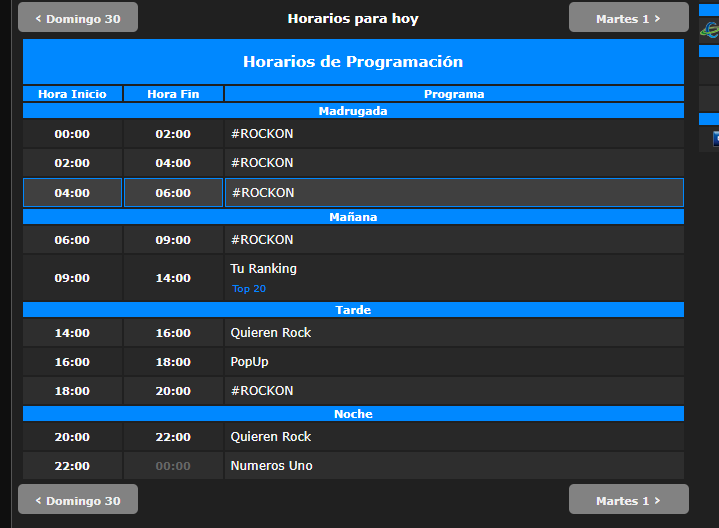Click the highlighted 04:00 start time cell
This screenshot has height=528, width=719.
pyautogui.click(x=72, y=193)
